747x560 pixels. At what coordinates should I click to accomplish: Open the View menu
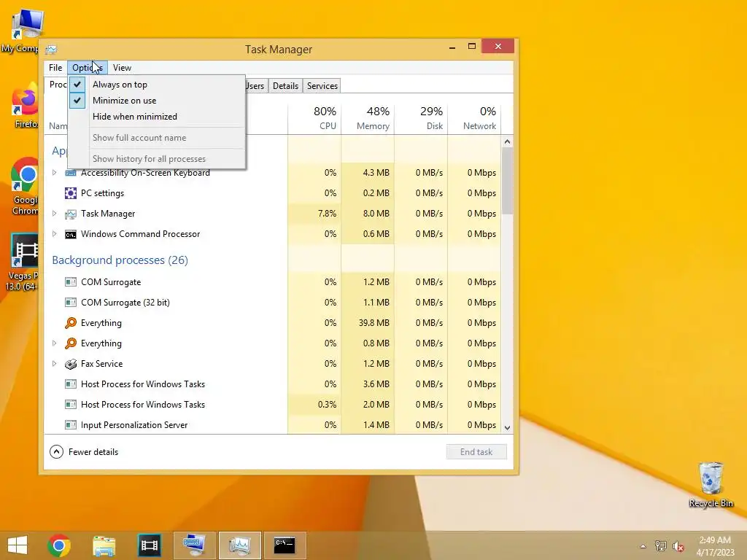tap(122, 68)
